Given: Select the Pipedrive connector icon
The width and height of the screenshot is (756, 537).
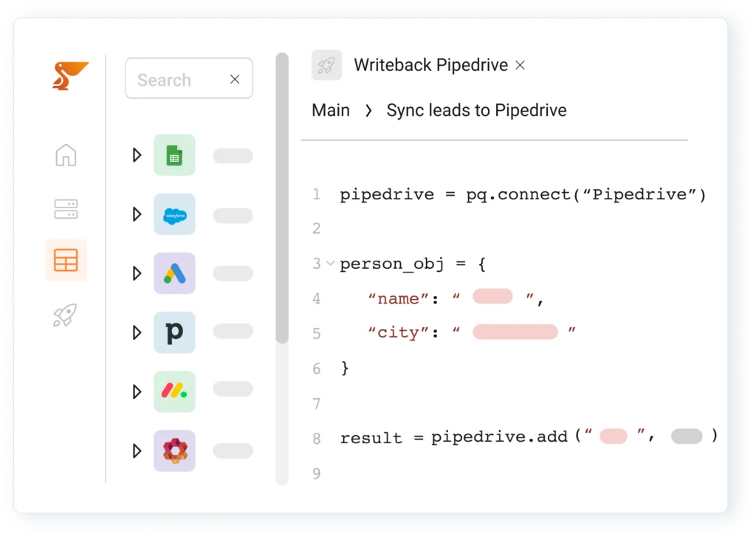Looking at the screenshot, I should pyautogui.click(x=174, y=332).
